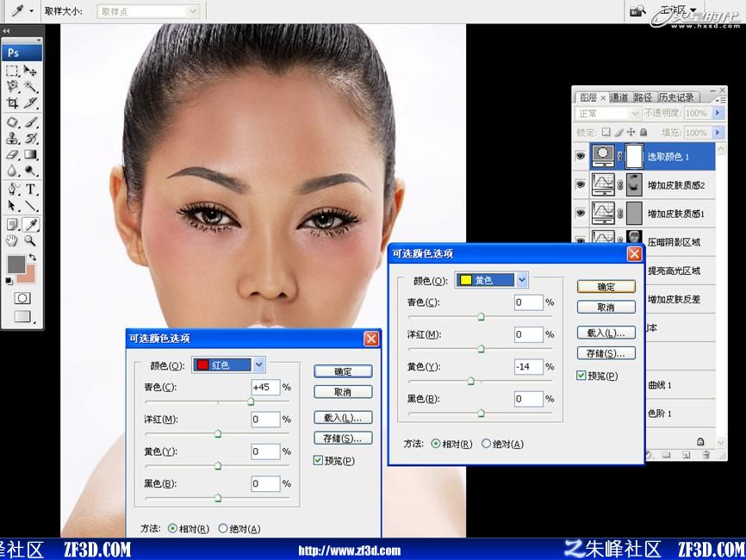This screenshot has height=560, width=746.
Task: Click the 青色 +45 value field
Action: (265, 387)
